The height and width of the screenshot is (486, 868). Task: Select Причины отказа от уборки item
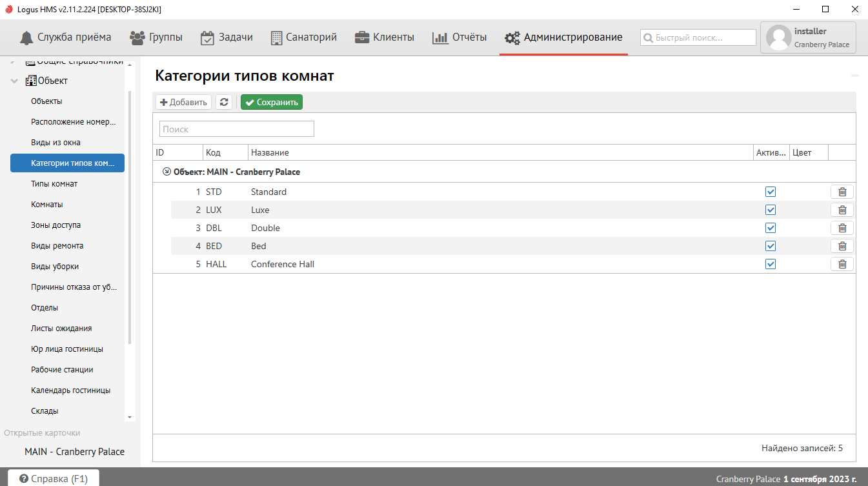pyautogui.click(x=74, y=287)
